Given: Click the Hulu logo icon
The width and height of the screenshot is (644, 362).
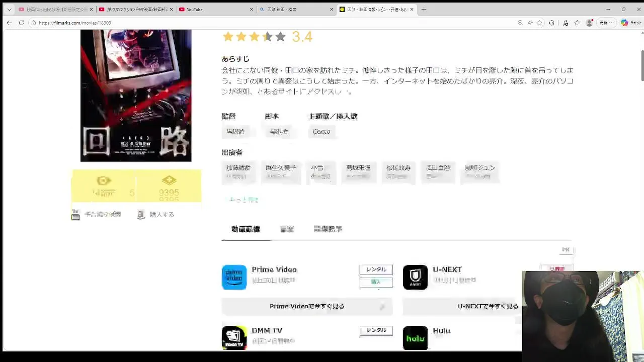Looking at the screenshot, I should (x=415, y=337).
